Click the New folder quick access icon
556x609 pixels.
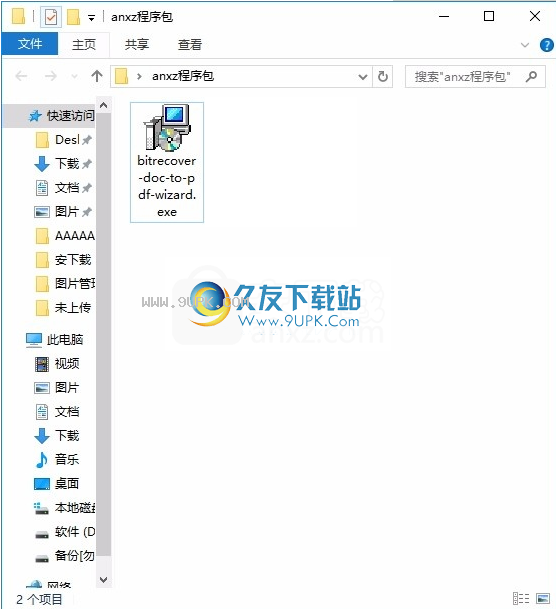73,17
